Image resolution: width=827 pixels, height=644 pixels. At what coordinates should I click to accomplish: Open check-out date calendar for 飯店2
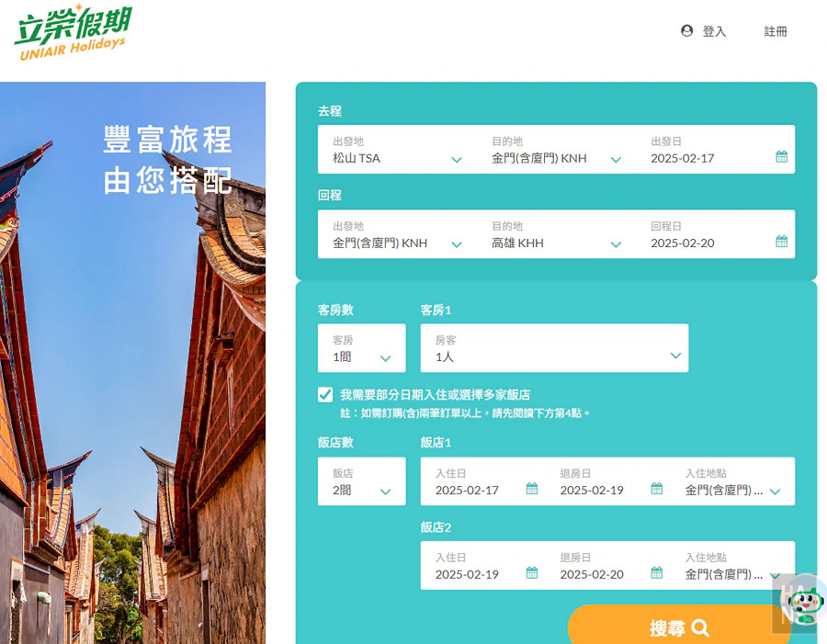[657, 574]
